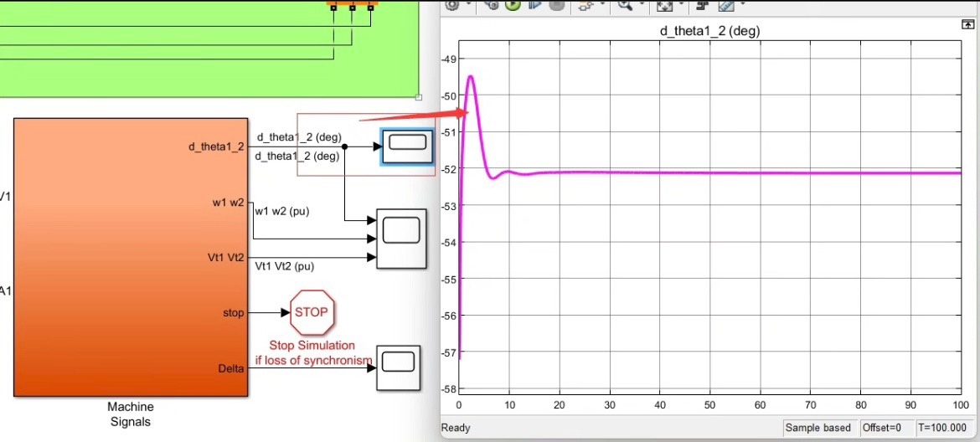Click the signal branch dot on d_theta1_2 line

345,146
